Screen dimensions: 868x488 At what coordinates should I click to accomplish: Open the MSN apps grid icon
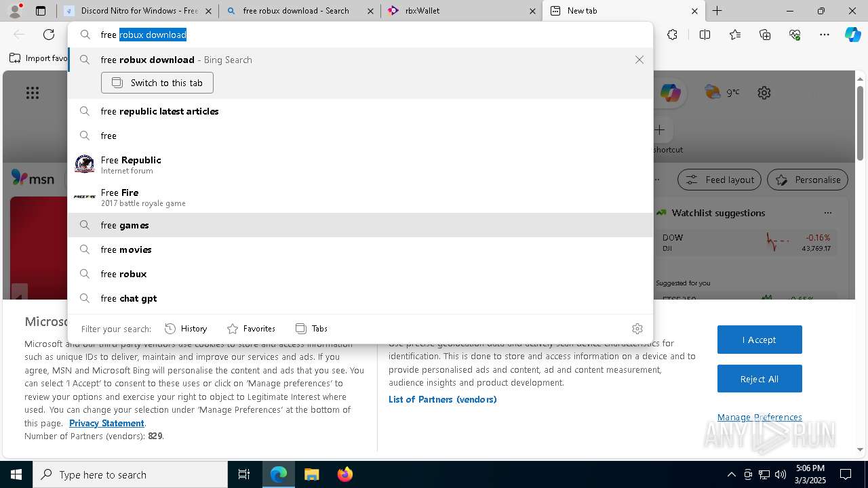coord(33,93)
